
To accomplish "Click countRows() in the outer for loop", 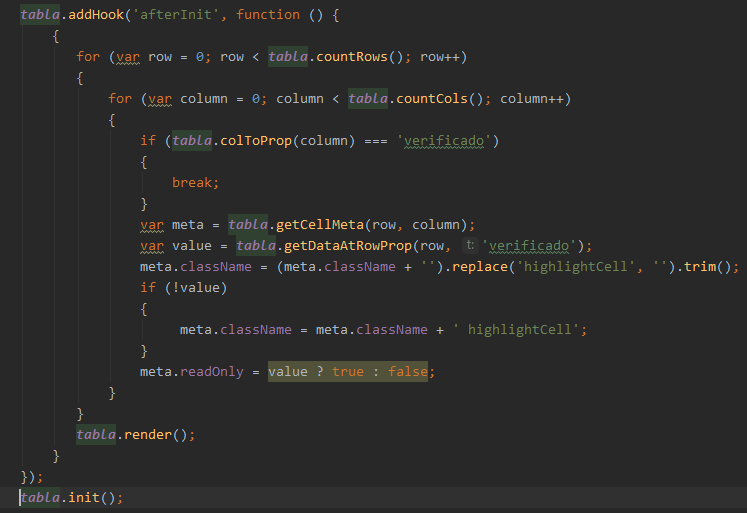I will tap(360, 57).
